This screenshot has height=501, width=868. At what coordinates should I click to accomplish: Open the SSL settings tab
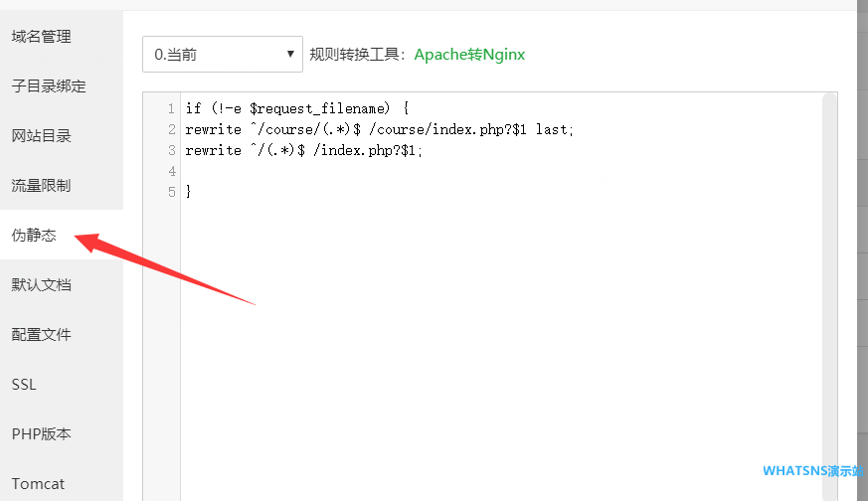pyautogui.click(x=24, y=385)
